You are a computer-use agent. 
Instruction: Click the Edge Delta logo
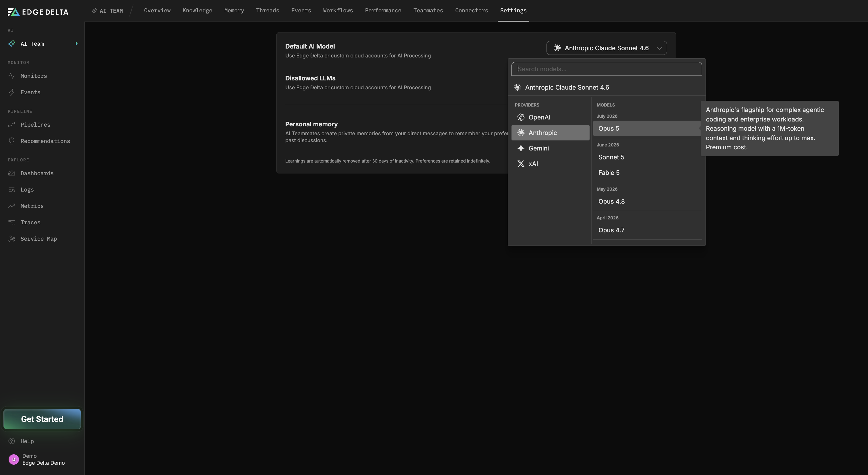pyautogui.click(x=38, y=12)
